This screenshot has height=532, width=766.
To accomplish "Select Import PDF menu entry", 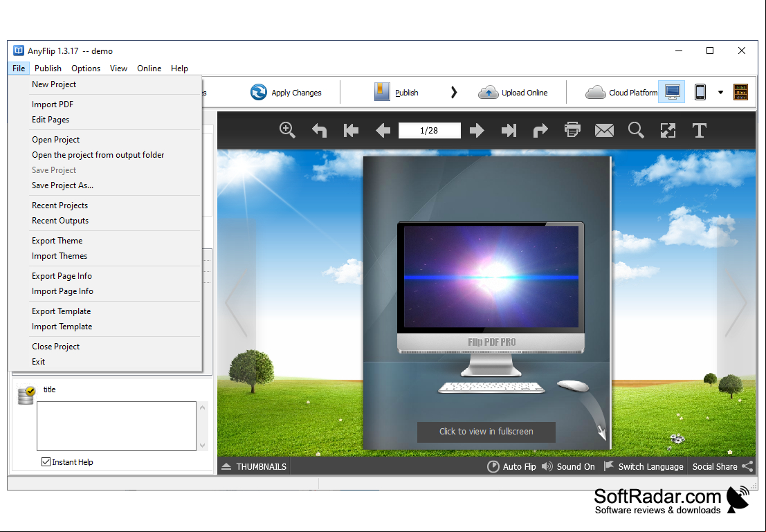I will [105, 104].
